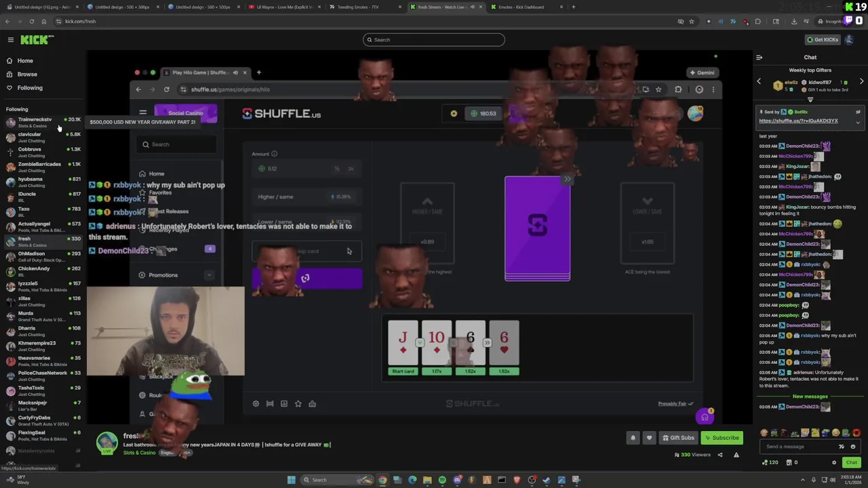Image resolution: width=868 pixels, height=488 pixels.
Task: Open the Kick sidebar hamburger menu
Action: (10, 40)
